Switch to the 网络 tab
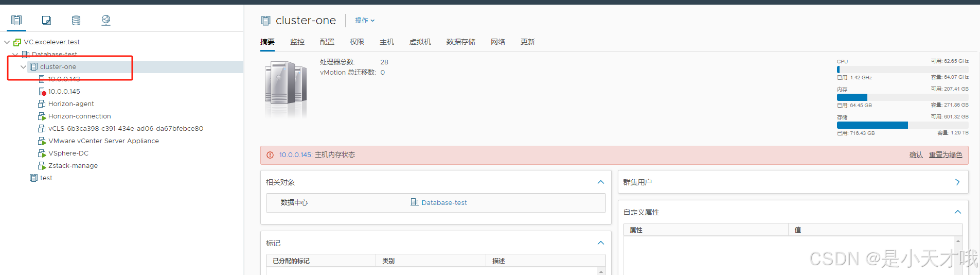980x275 pixels. click(498, 42)
